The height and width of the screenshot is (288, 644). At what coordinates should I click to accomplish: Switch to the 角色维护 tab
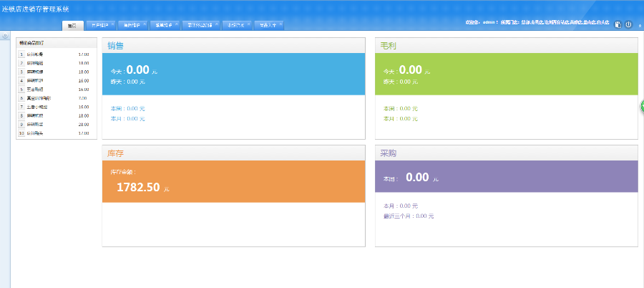click(x=132, y=26)
